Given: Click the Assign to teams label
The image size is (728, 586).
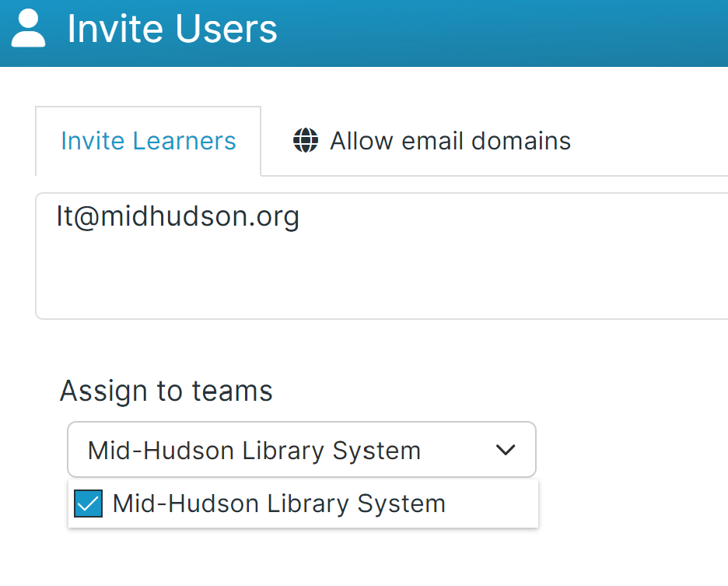Looking at the screenshot, I should coord(166,391).
